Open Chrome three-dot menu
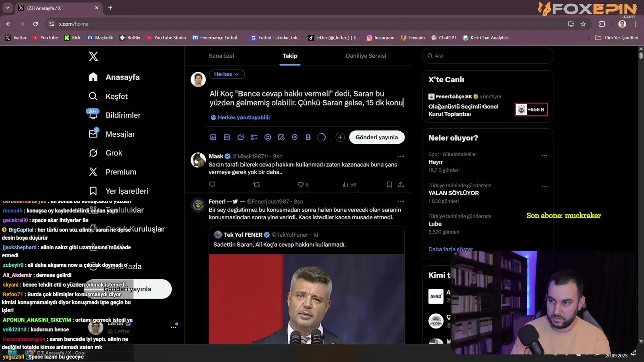Viewport: 644px width, 362px height. (636, 24)
